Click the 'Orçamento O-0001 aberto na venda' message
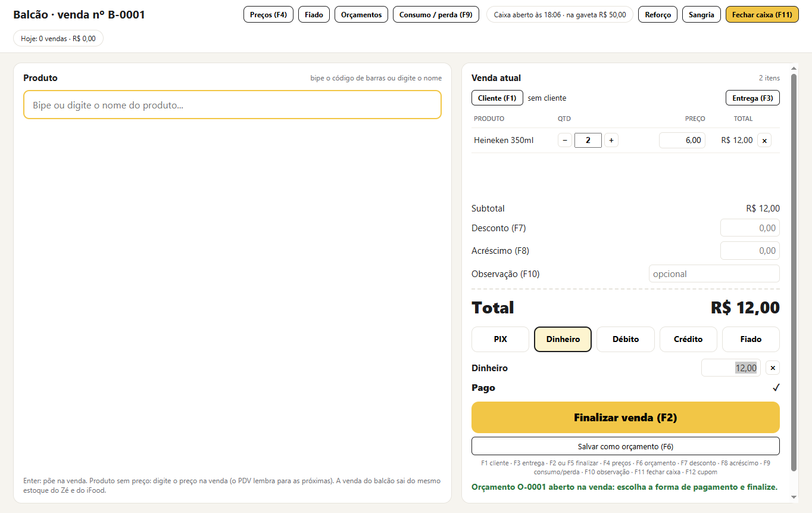Image resolution: width=812 pixels, height=513 pixels. click(624, 487)
